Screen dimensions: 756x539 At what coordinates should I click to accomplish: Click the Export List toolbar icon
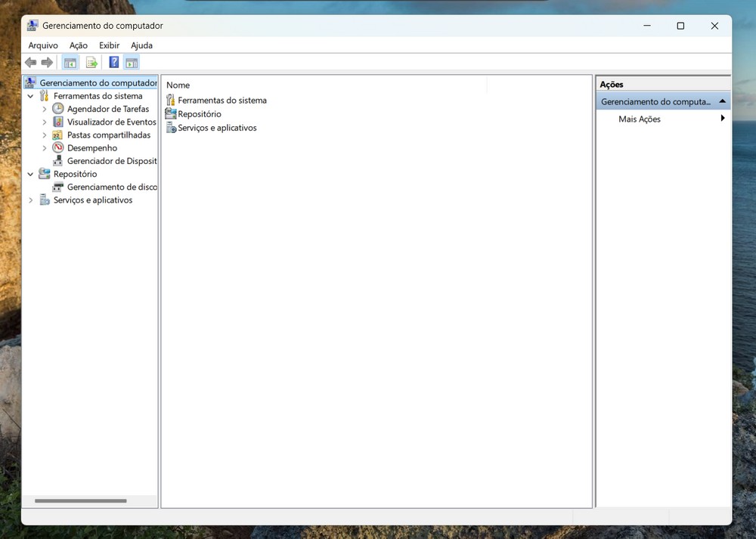click(91, 63)
